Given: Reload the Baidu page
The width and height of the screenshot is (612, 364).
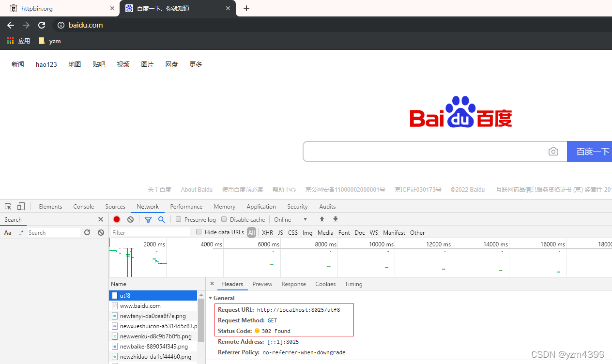Looking at the screenshot, I should 42,25.
